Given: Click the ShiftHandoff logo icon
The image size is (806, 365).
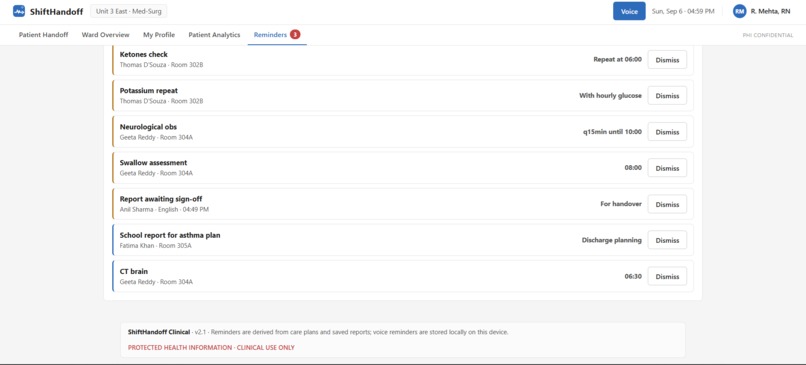Looking at the screenshot, I should click(19, 11).
